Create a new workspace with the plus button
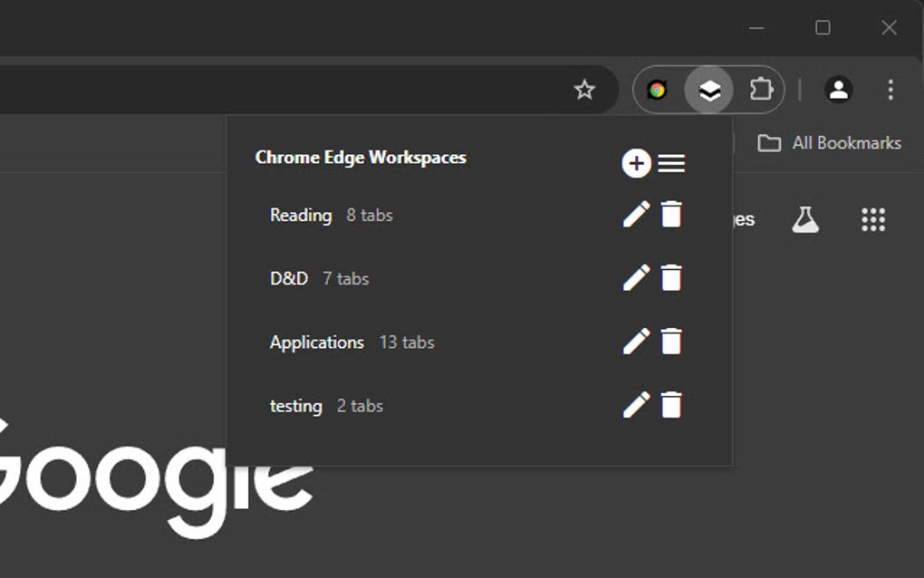 tap(637, 164)
